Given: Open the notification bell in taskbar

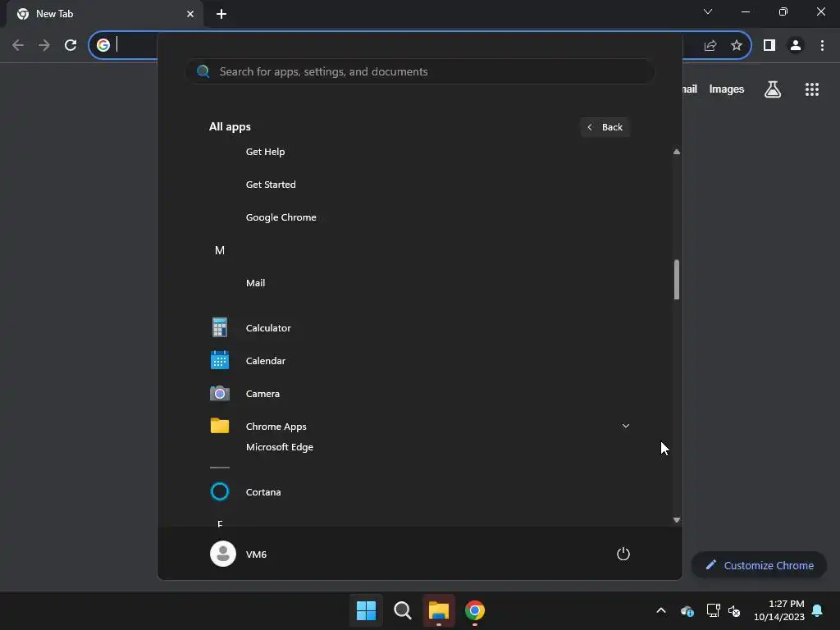Looking at the screenshot, I should (818, 610).
